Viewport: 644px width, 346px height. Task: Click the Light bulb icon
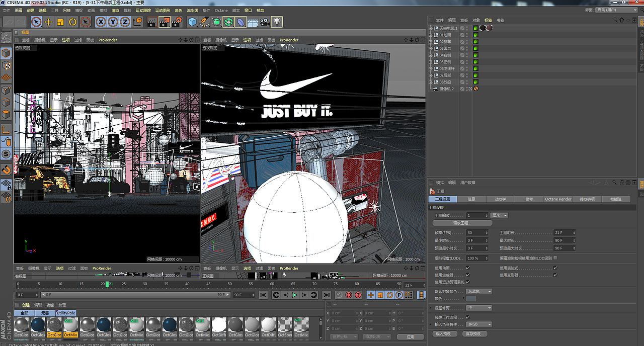pos(277,22)
